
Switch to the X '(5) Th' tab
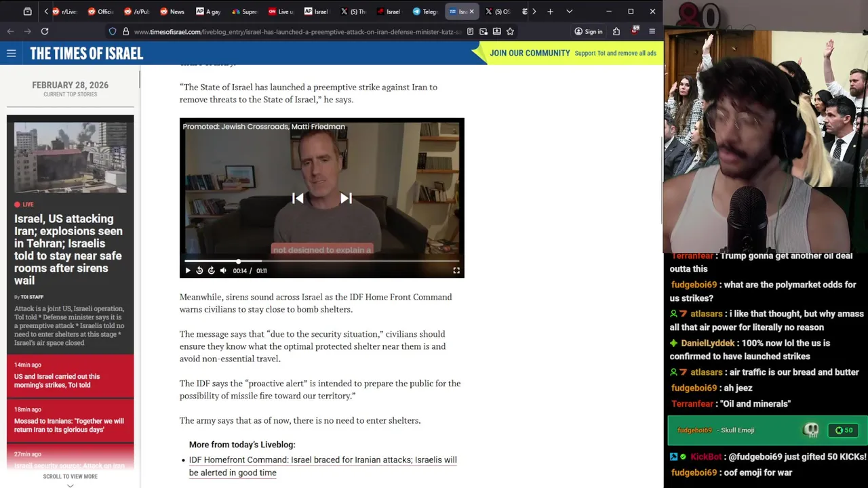pyautogui.click(x=353, y=12)
